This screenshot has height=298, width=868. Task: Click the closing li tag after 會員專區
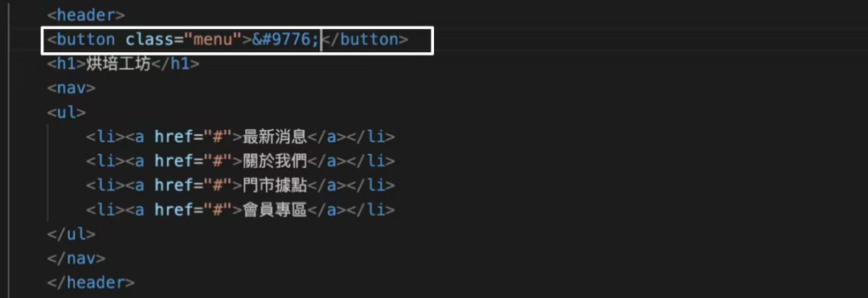point(371,210)
